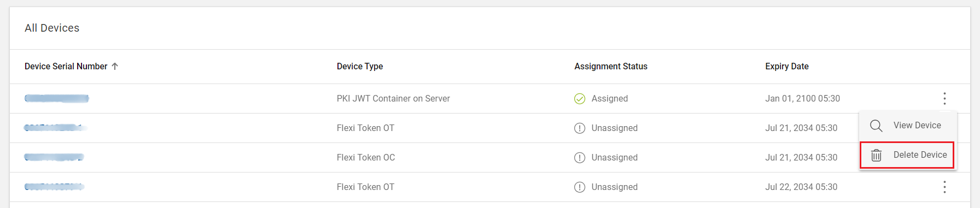The height and width of the screenshot is (208, 980).
Task: Click the All Devices heading
Action: click(x=52, y=28)
